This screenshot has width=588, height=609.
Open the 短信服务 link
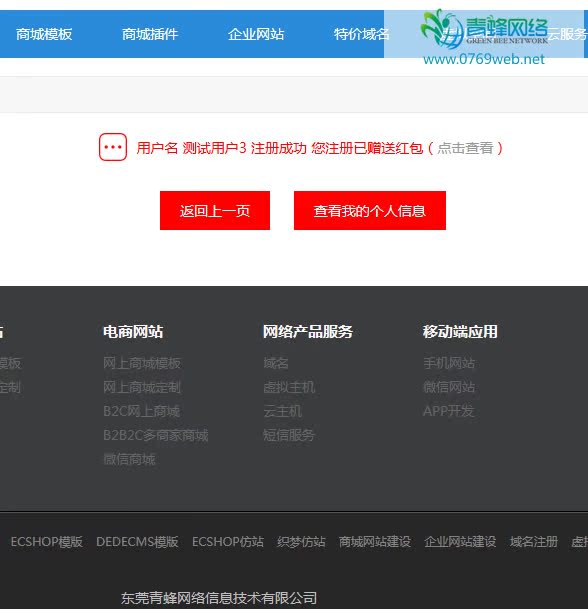[x=289, y=435]
